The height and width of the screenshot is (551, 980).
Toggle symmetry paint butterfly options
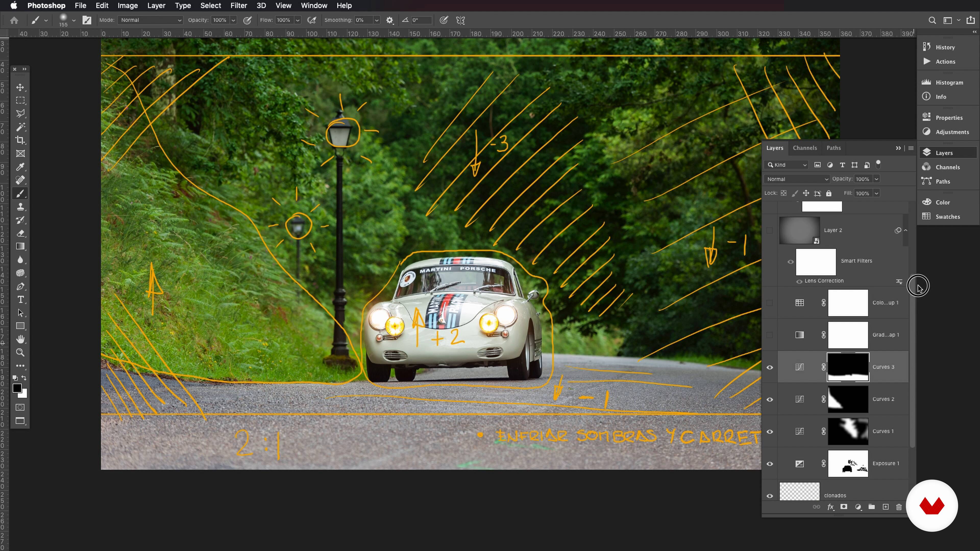coord(460,20)
